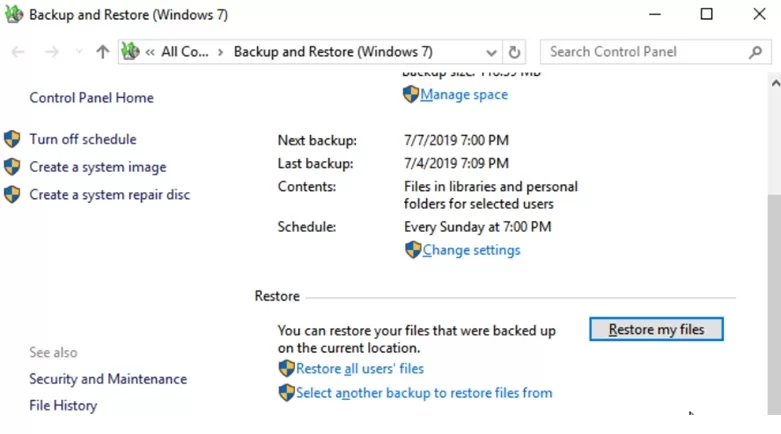Image resolution: width=781 pixels, height=434 pixels.
Task: Click the Backup and Restore title bar icon
Action: pos(14,14)
